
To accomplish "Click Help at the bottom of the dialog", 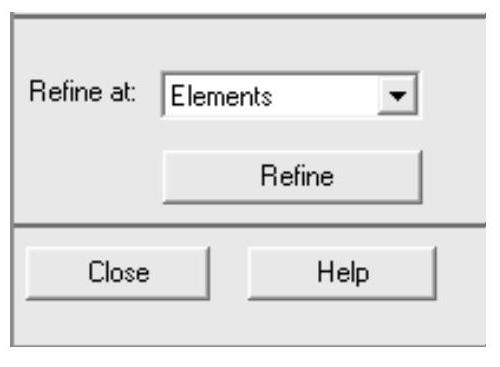I will coord(342,273).
